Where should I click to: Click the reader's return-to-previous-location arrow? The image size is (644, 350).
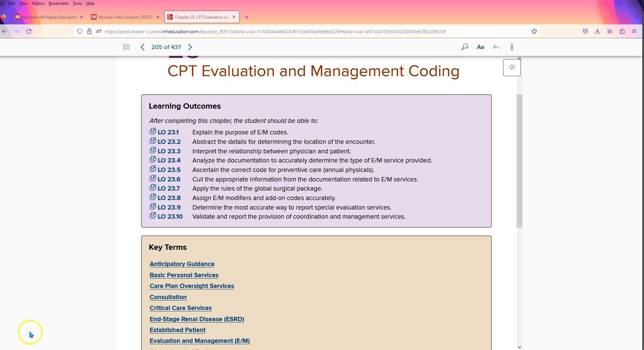click(496, 47)
